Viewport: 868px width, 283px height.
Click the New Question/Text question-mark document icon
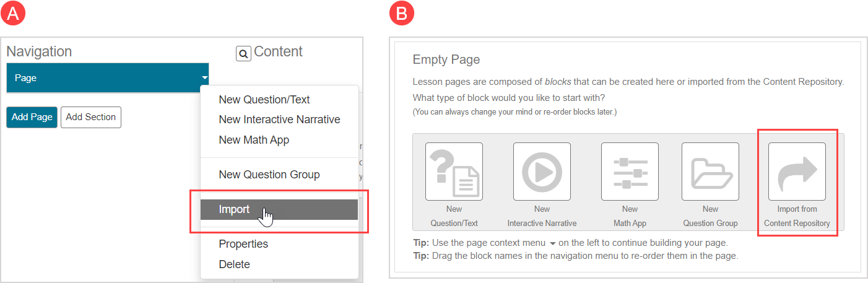click(x=454, y=172)
